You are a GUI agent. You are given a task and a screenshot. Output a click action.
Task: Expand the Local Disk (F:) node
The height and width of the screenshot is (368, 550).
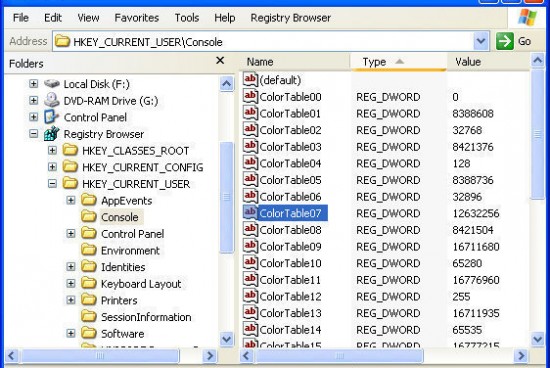pos(33,83)
